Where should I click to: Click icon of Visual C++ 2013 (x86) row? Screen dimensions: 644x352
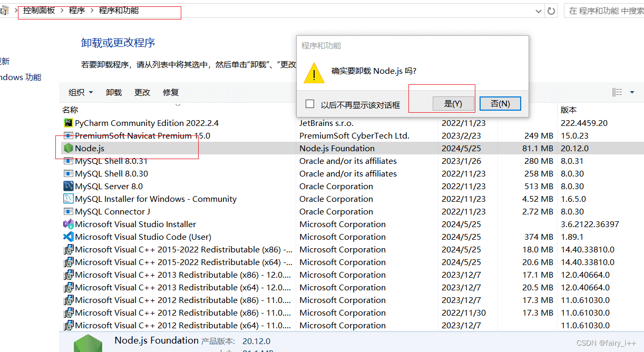[68, 275]
